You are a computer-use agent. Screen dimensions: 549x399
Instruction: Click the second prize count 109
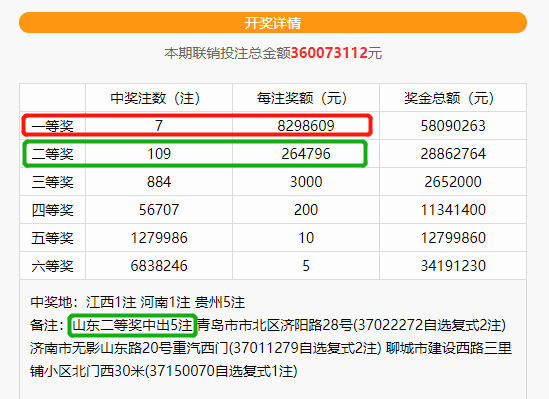coord(159,154)
